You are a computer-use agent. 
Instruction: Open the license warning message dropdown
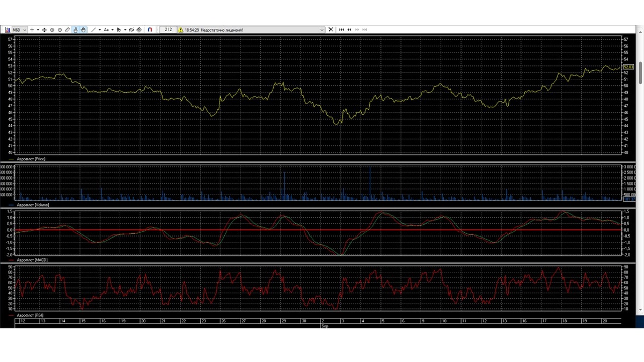pos(322,30)
